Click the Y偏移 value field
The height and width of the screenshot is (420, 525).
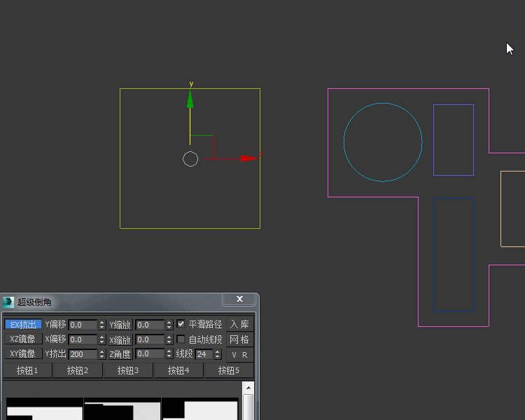pyautogui.click(x=83, y=325)
